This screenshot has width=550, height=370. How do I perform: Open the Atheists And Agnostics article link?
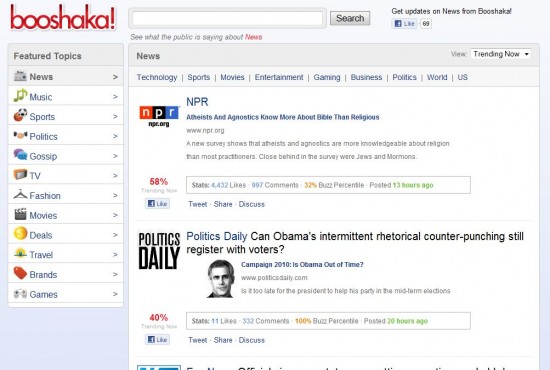[x=283, y=117]
